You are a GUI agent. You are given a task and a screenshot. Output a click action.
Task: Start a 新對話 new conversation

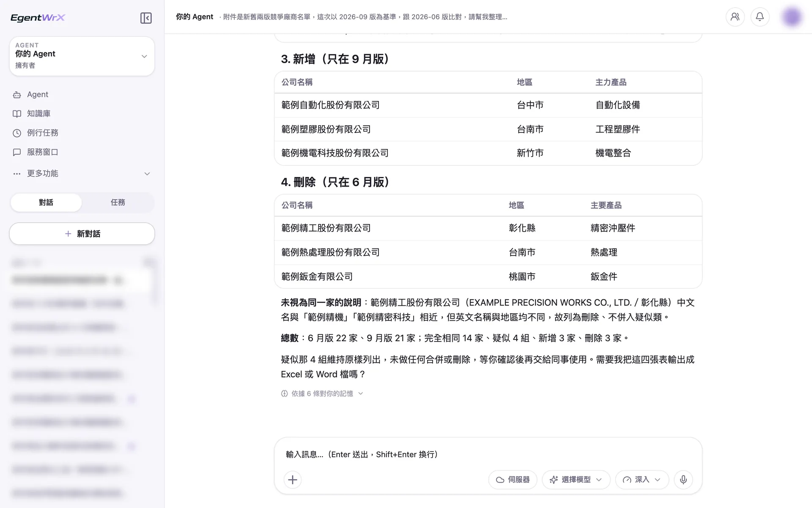pyautogui.click(x=82, y=234)
